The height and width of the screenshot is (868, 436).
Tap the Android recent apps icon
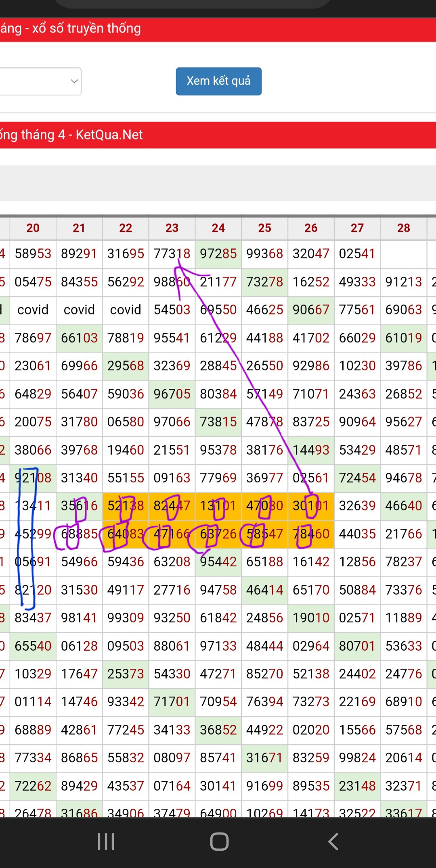click(106, 841)
